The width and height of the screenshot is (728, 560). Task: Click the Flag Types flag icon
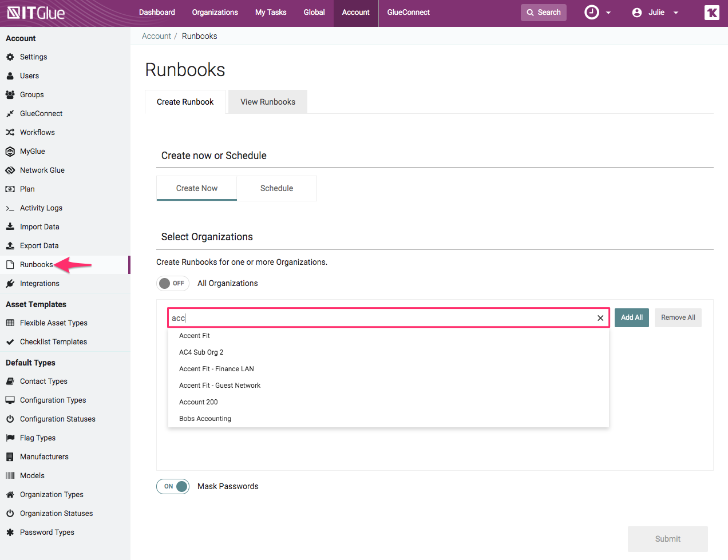pyautogui.click(x=10, y=438)
